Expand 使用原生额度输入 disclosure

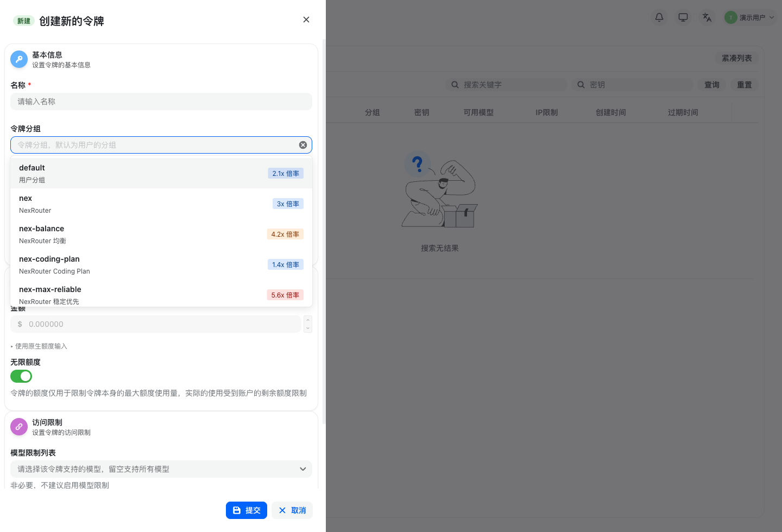[39, 346]
